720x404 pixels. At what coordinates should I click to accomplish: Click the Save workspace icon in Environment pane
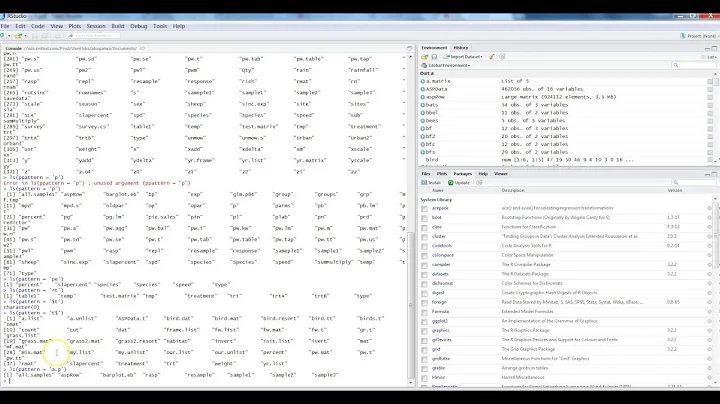pyautogui.click(x=434, y=57)
